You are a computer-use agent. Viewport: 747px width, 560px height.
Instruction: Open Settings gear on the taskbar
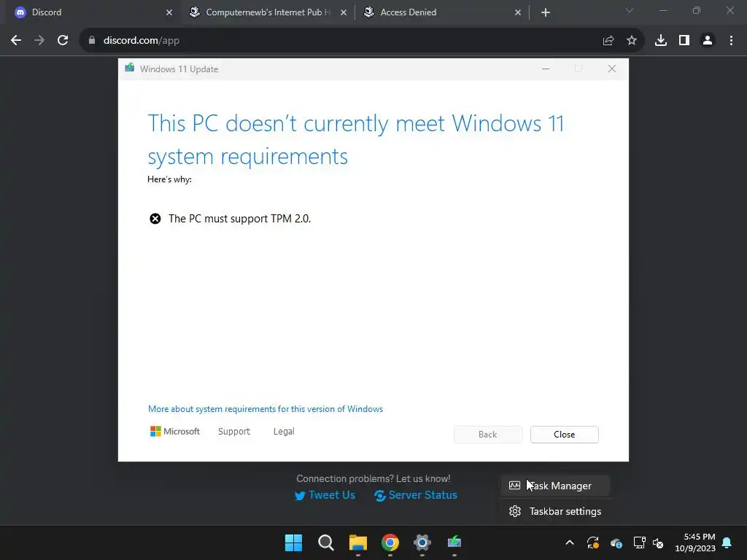point(422,542)
